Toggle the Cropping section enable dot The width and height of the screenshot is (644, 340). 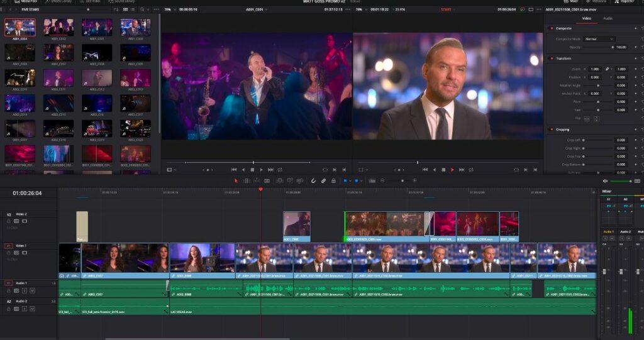click(x=552, y=129)
